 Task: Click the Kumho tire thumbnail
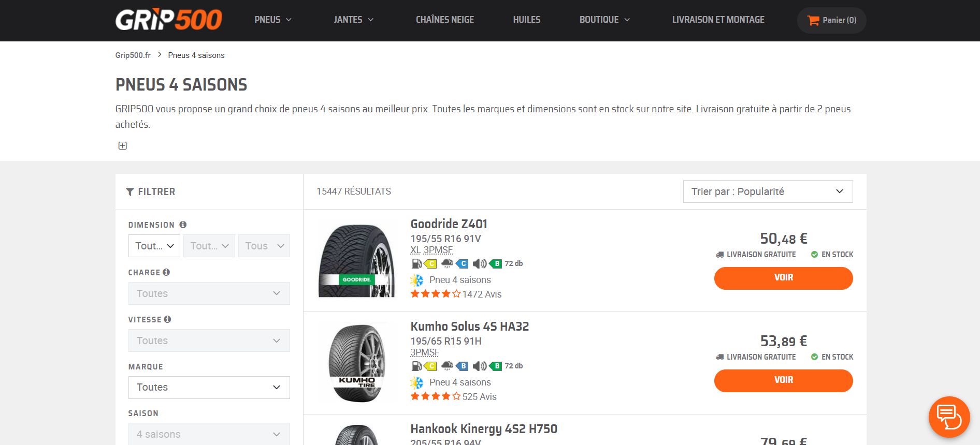pos(356,363)
